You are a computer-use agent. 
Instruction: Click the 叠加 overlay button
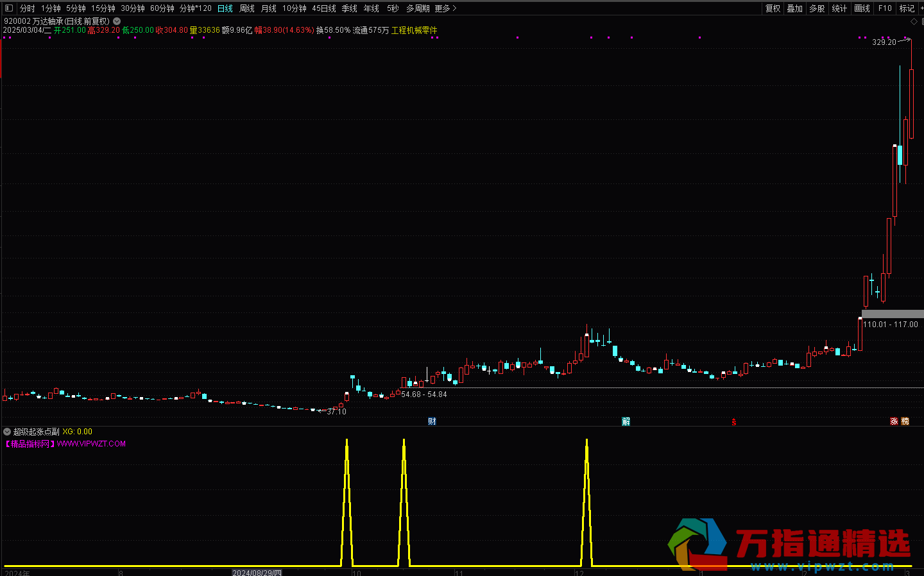(795, 8)
